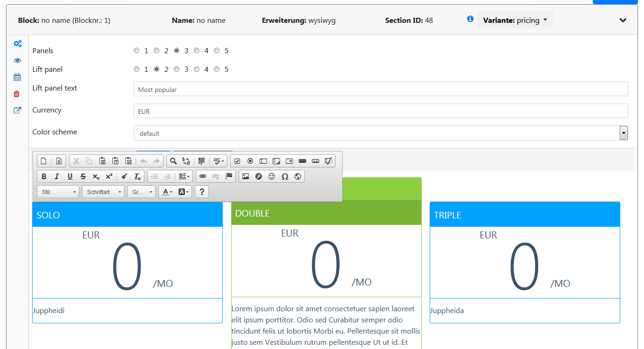Open Find with the magnifier icon
644x349 pixels.
click(x=173, y=161)
